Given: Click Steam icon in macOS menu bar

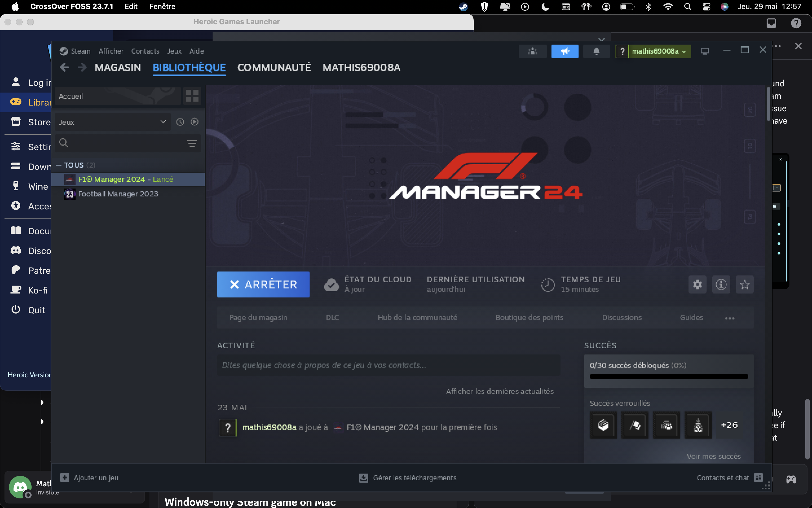Looking at the screenshot, I should [464, 7].
